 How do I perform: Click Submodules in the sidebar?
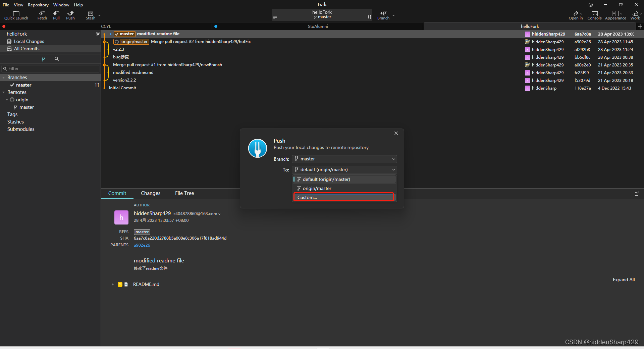(x=21, y=129)
